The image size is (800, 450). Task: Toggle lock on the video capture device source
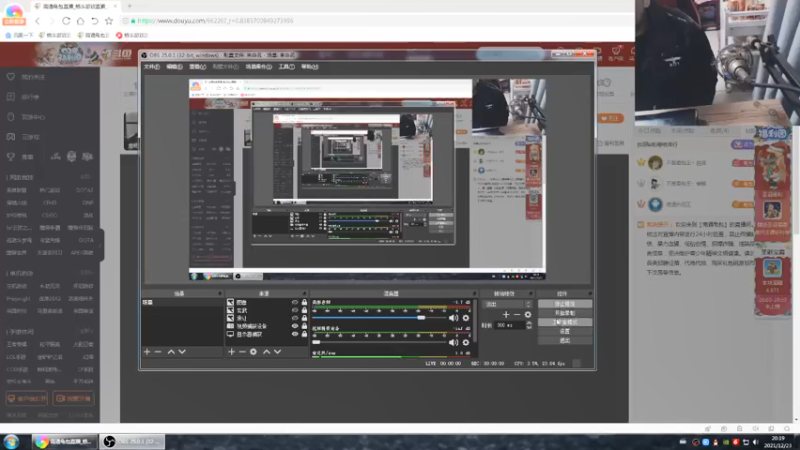click(x=304, y=326)
